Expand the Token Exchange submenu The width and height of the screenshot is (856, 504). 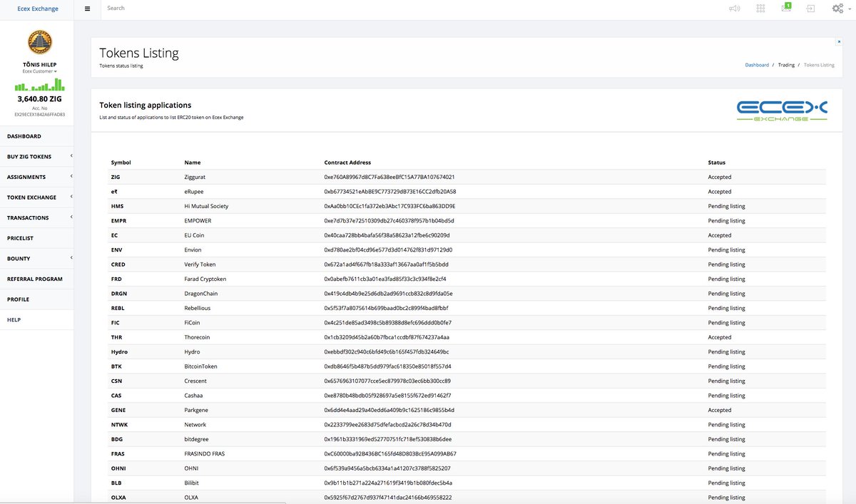point(37,197)
